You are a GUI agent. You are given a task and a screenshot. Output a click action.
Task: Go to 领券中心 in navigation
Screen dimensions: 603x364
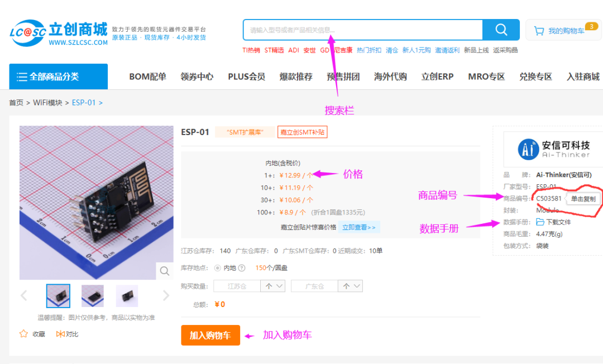click(197, 77)
